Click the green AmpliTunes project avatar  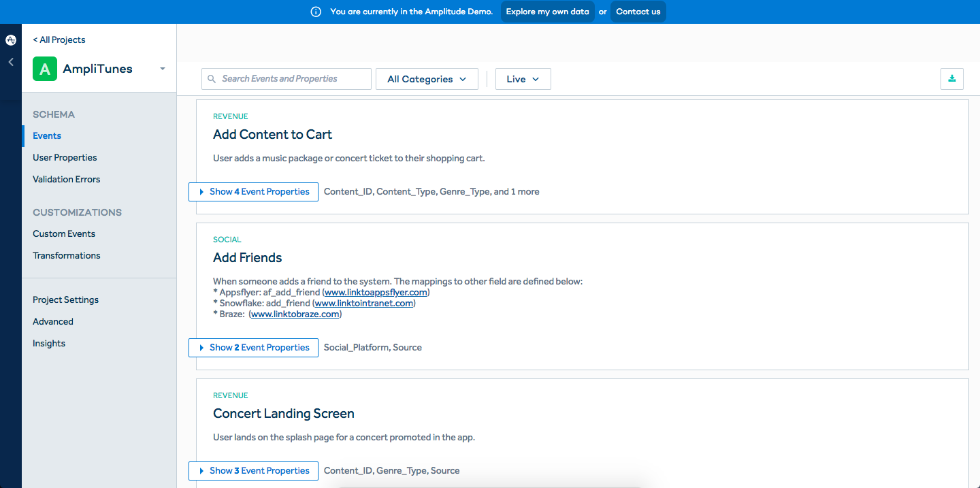tap(45, 69)
